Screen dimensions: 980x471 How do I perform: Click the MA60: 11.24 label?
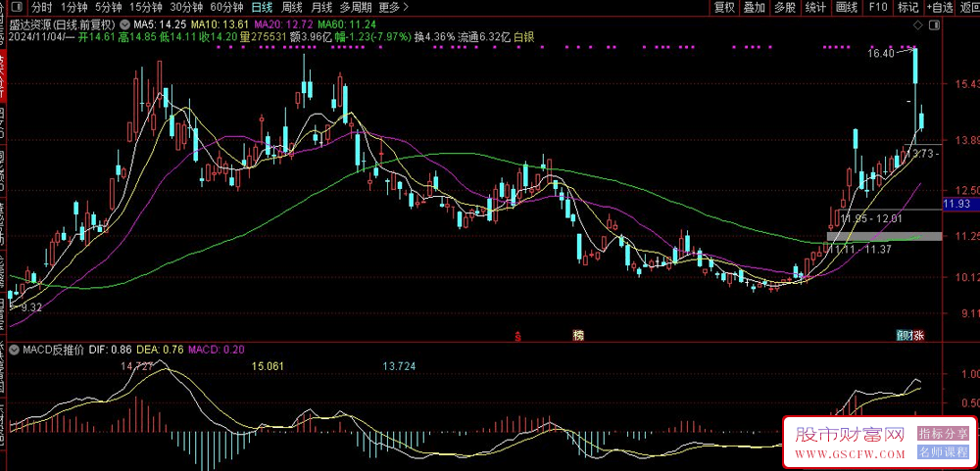[x=347, y=25]
